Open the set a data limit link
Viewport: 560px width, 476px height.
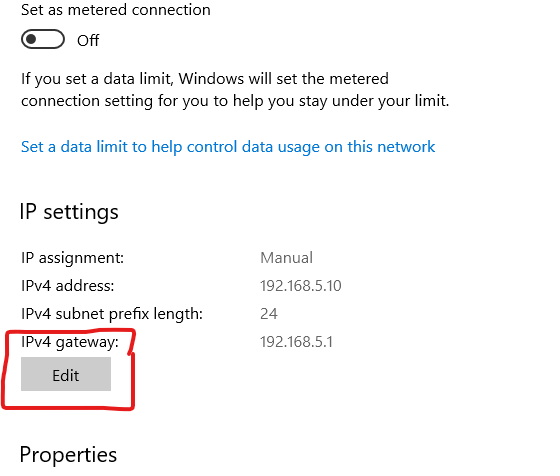click(228, 147)
